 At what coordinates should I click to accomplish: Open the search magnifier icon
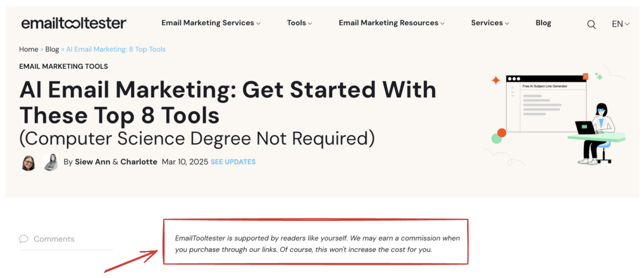pos(592,24)
